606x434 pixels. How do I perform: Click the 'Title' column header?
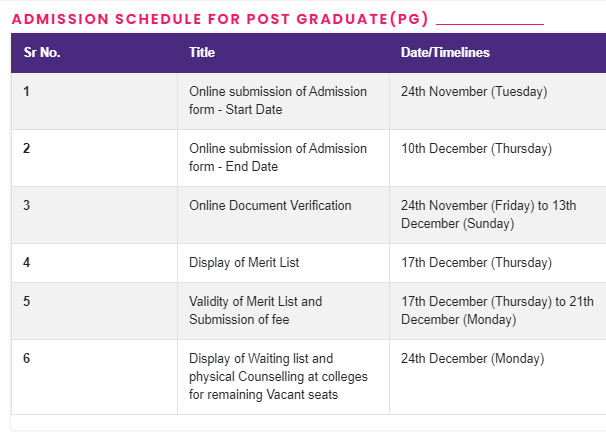[x=202, y=52]
